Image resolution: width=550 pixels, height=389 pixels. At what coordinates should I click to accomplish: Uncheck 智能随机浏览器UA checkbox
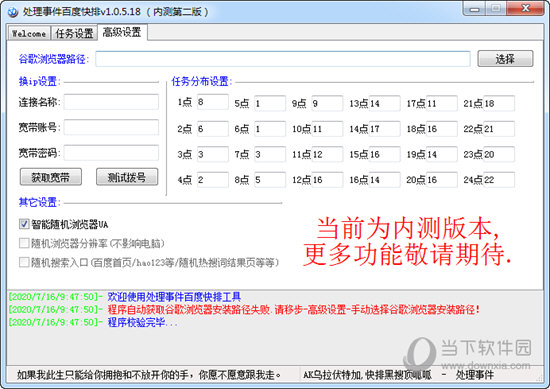24,224
